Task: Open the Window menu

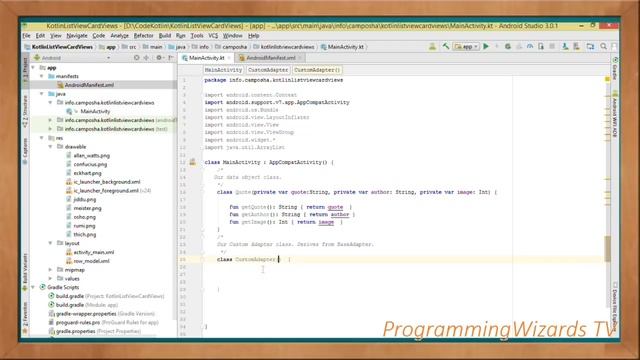Action: point(233,36)
